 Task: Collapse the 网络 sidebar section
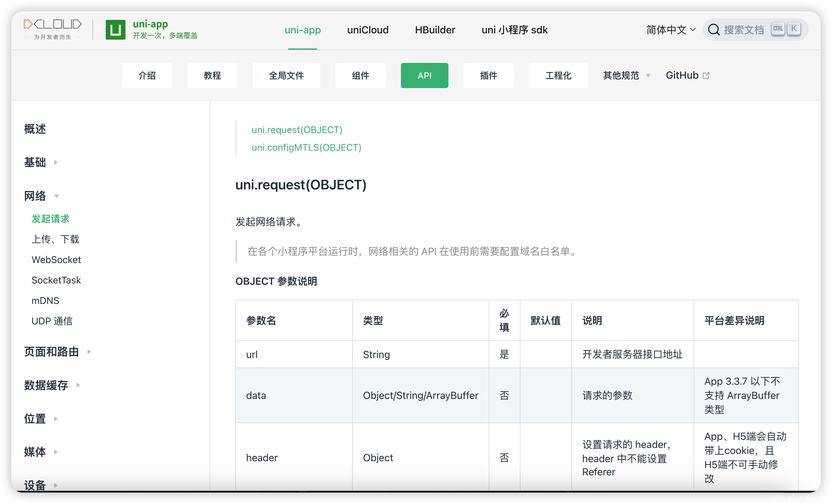point(57,196)
